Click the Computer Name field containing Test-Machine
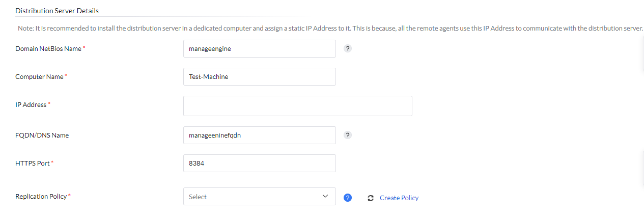Viewport: 644px width, 217px height. point(259,77)
